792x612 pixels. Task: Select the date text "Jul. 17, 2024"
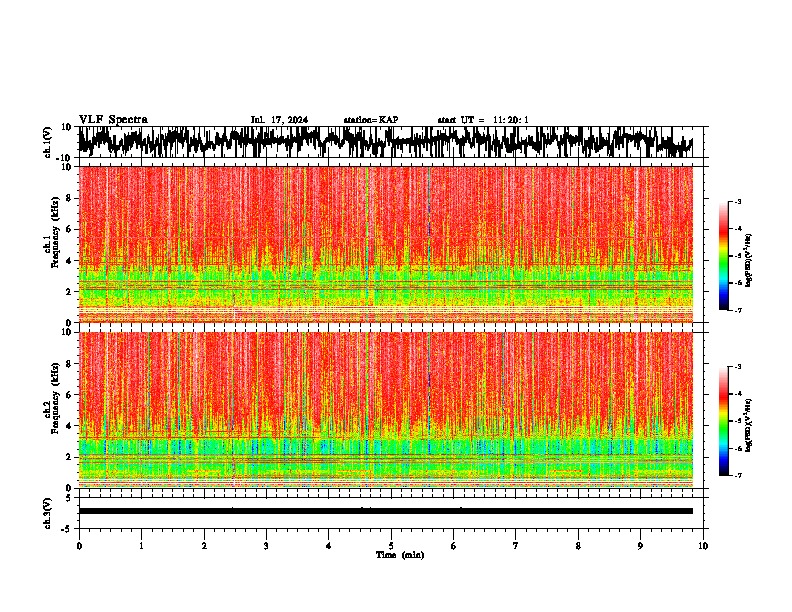pos(279,120)
